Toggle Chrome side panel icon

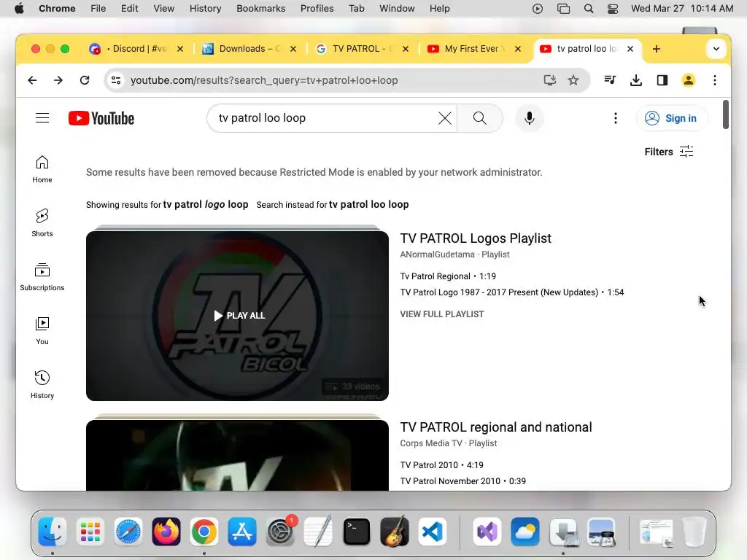point(662,80)
